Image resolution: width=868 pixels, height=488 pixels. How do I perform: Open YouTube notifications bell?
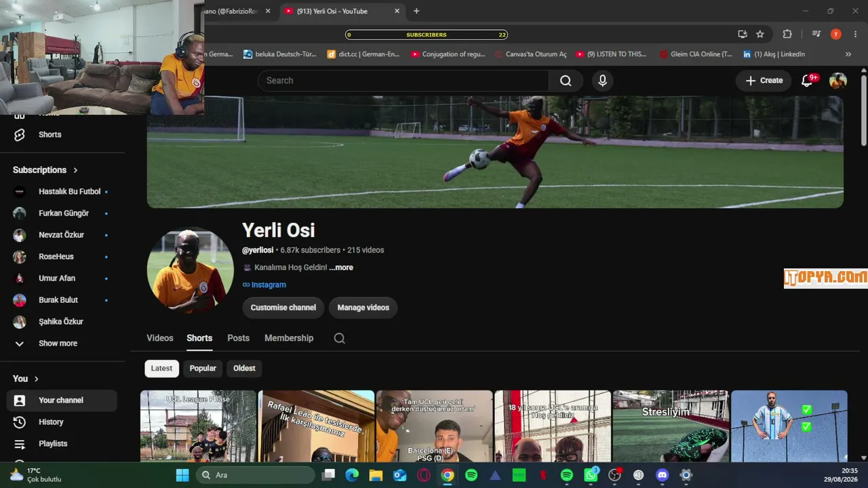807,81
